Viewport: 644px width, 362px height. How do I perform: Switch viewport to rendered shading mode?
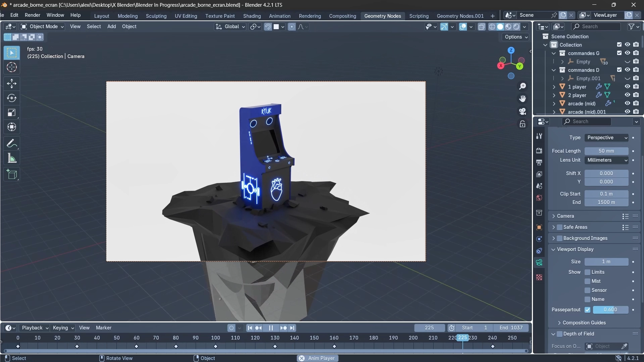click(516, 27)
